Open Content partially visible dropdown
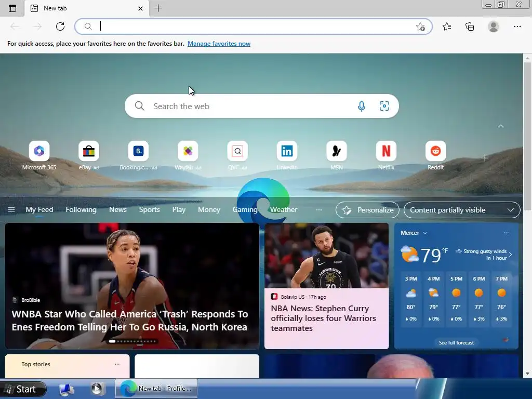The image size is (532, 399). (x=462, y=210)
